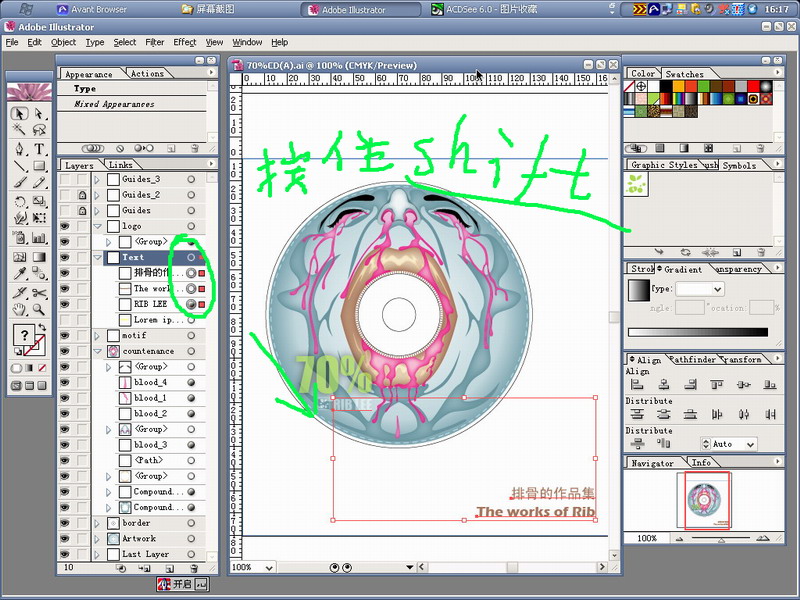Click the Navigator document thumbnail
Image resolution: width=800 pixels, height=600 pixels.
pos(704,500)
